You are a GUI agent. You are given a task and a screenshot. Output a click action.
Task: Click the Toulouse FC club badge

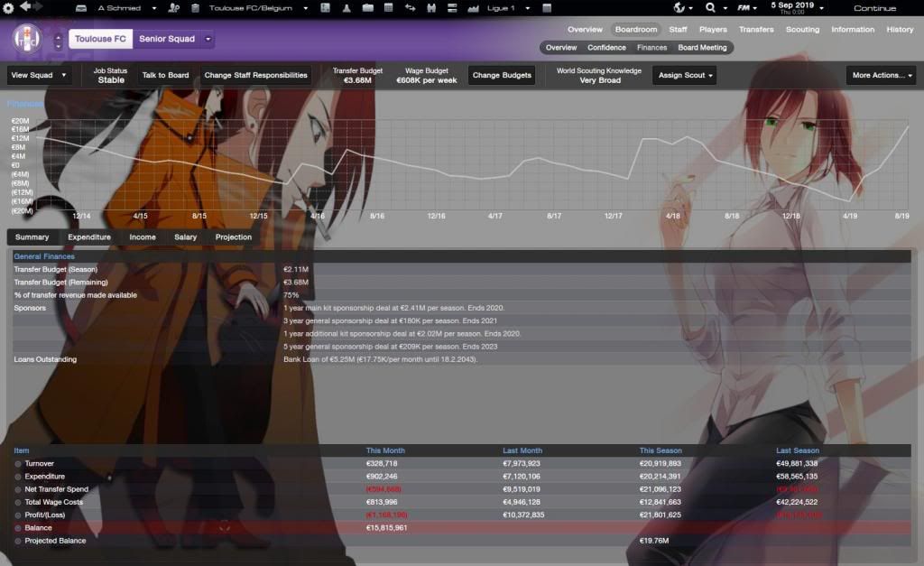pyautogui.click(x=27, y=39)
